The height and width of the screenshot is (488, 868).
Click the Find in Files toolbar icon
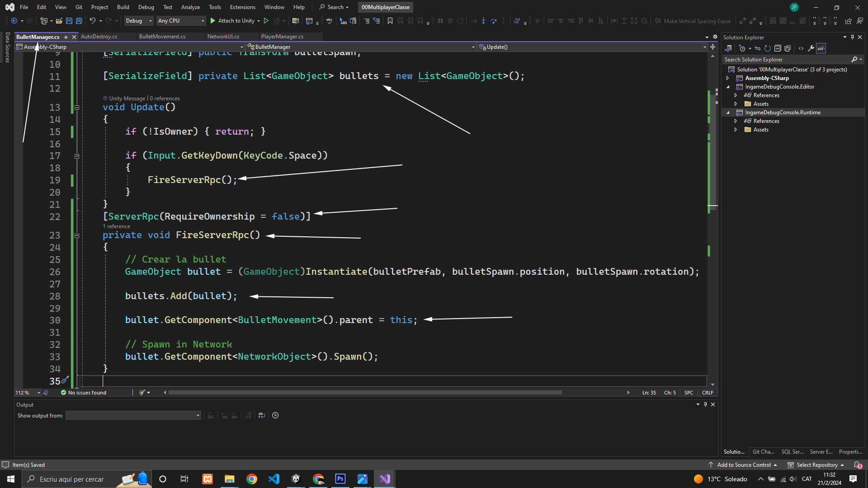296,21
